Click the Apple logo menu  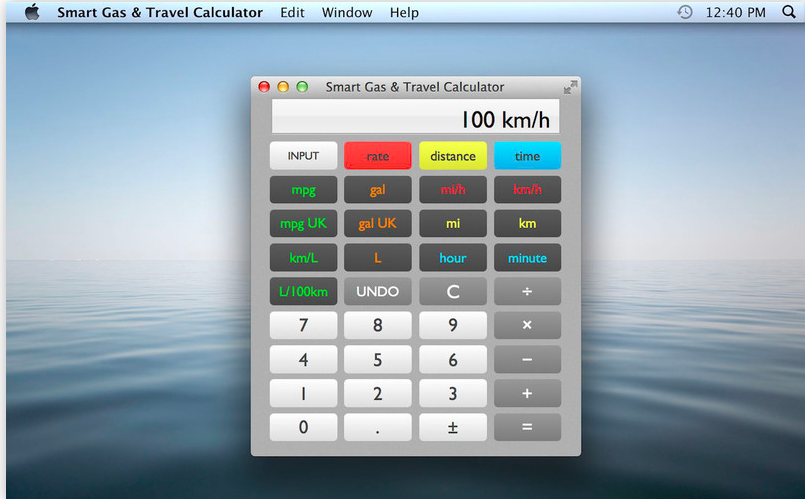click(31, 12)
